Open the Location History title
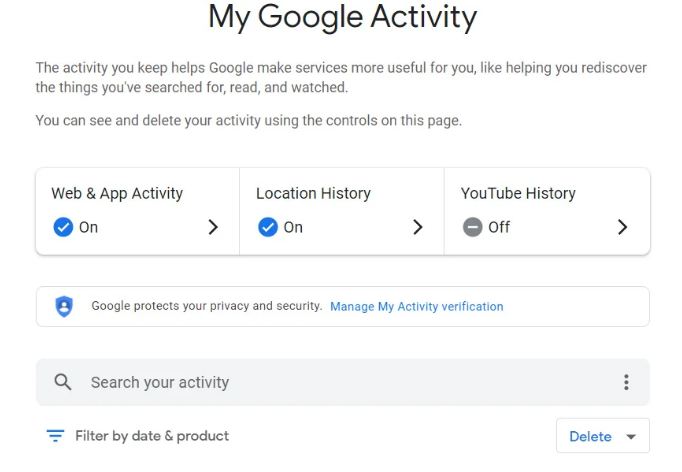 pos(313,193)
